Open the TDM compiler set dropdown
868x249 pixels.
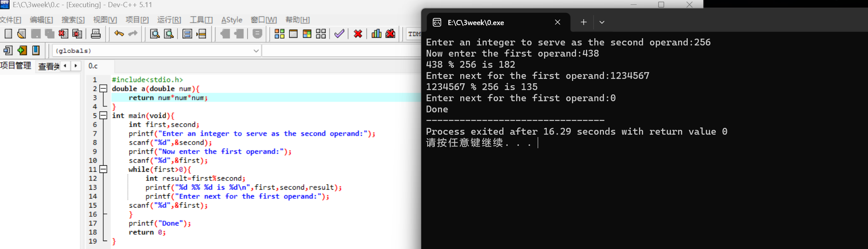(x=414, y=34)
